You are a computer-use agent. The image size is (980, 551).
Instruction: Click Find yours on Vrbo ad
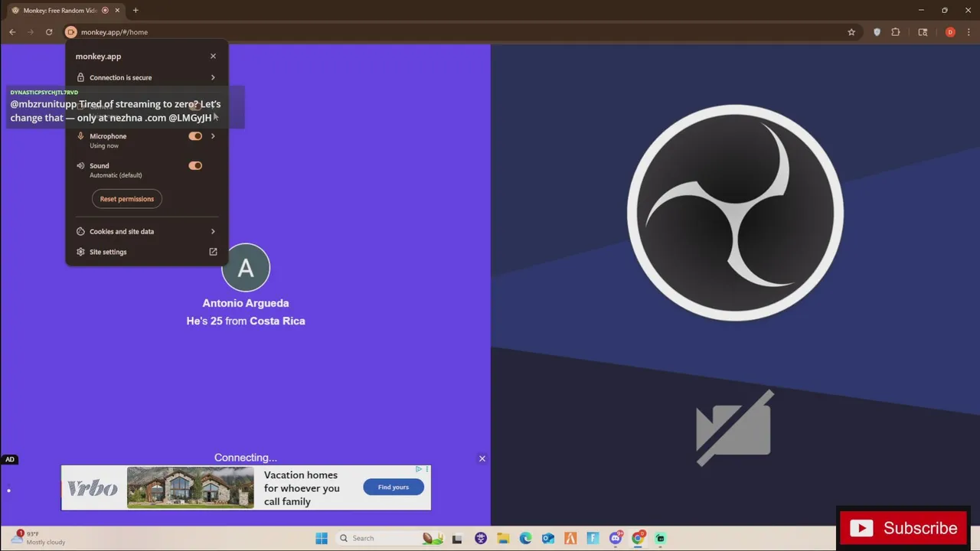[394, 487]
